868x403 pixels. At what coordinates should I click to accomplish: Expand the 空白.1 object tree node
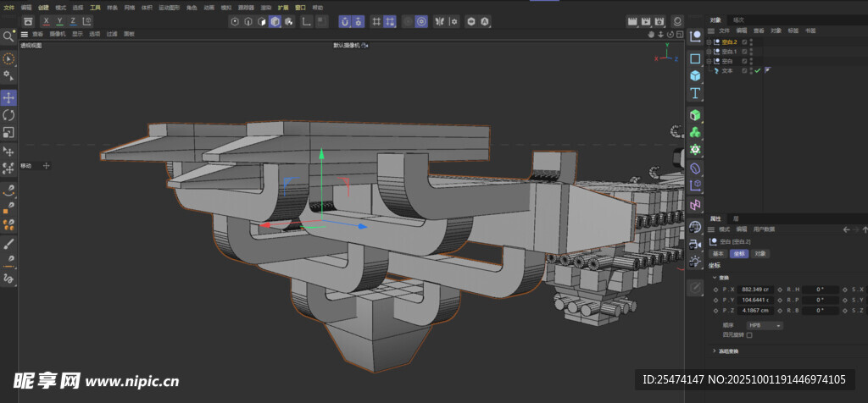(x=710, y=52)
